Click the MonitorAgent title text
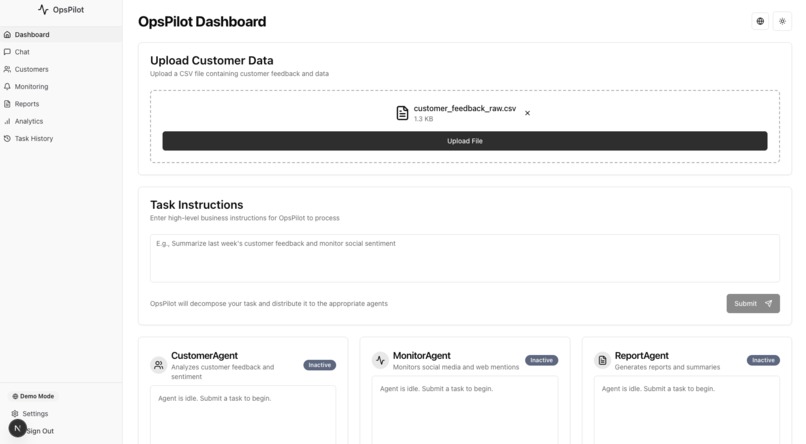 click(x=422, y=356)
